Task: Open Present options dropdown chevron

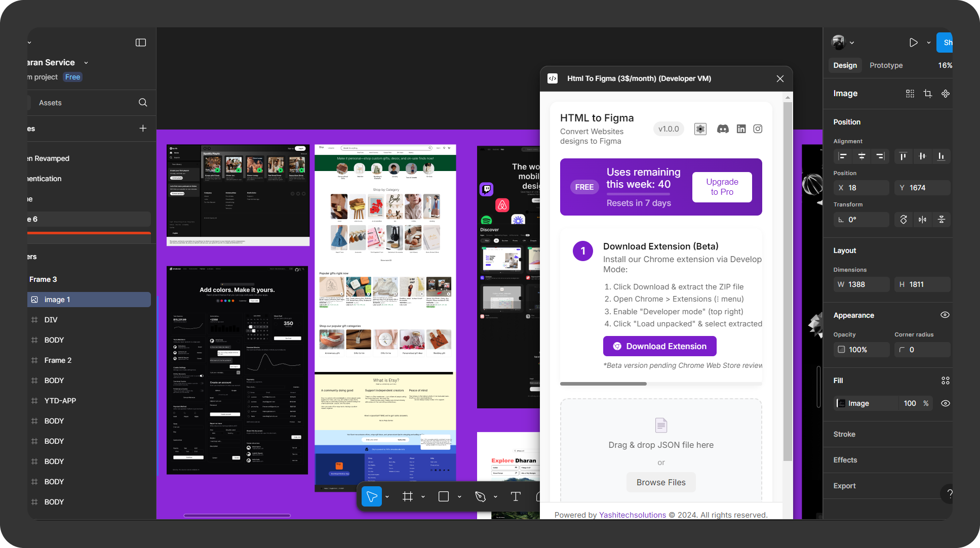Action: pyautogui.click(x=929, y=43)
